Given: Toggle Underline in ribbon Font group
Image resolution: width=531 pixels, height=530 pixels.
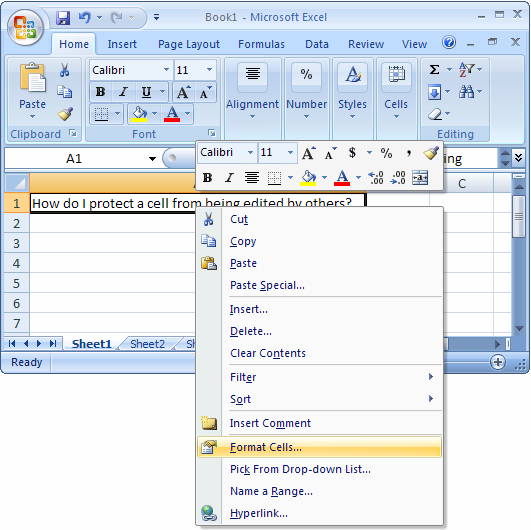Looking at the screenshot, I should click(146, 92).
